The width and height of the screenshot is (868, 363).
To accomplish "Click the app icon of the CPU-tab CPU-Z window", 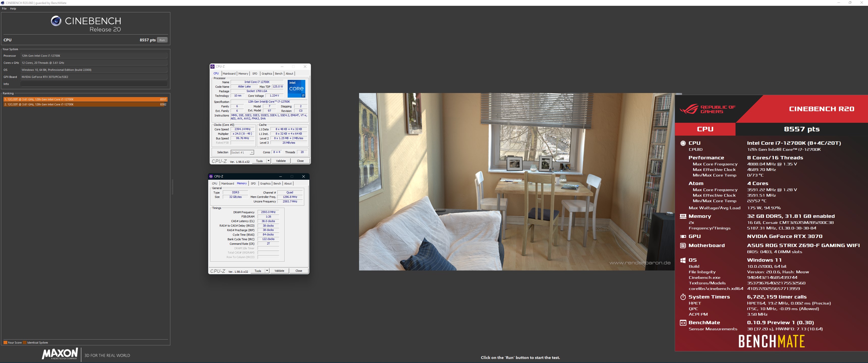I will point(212,67).
